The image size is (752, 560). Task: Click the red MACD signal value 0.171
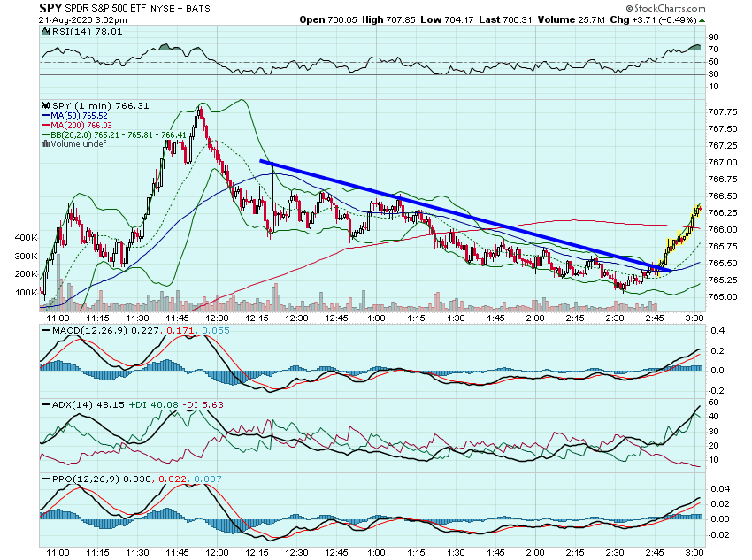click(x=180, y=330)
